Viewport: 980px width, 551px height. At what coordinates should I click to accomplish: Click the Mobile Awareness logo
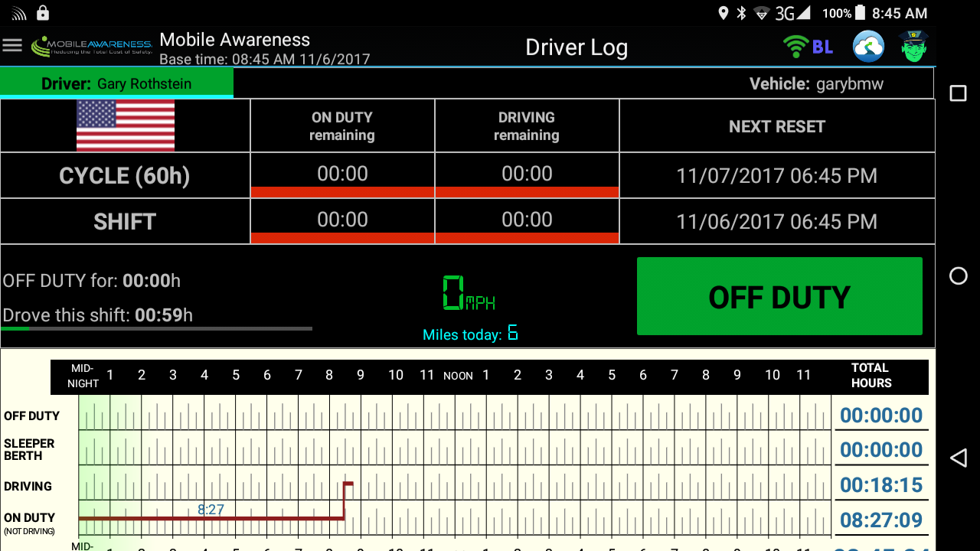92,45
